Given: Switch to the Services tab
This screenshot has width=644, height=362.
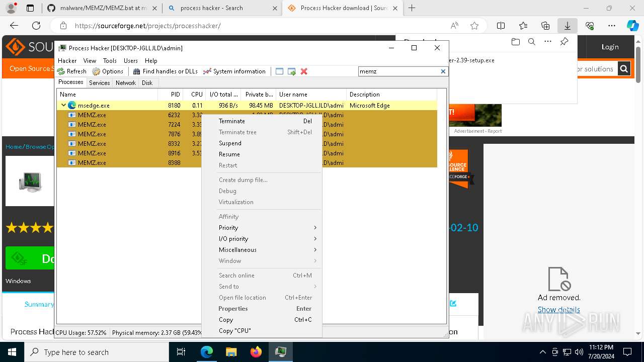Looking at the screenshot, I should tap(100, 83).
